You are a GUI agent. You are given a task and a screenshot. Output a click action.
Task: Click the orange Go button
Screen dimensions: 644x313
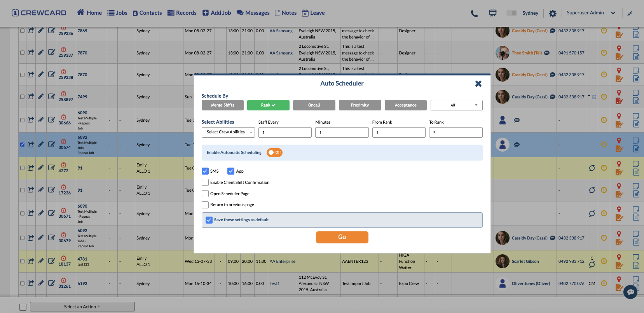tap(342, 237)
